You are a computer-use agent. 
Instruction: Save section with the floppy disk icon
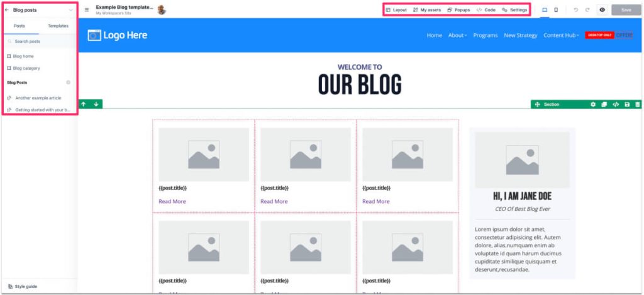click(627, 104)
